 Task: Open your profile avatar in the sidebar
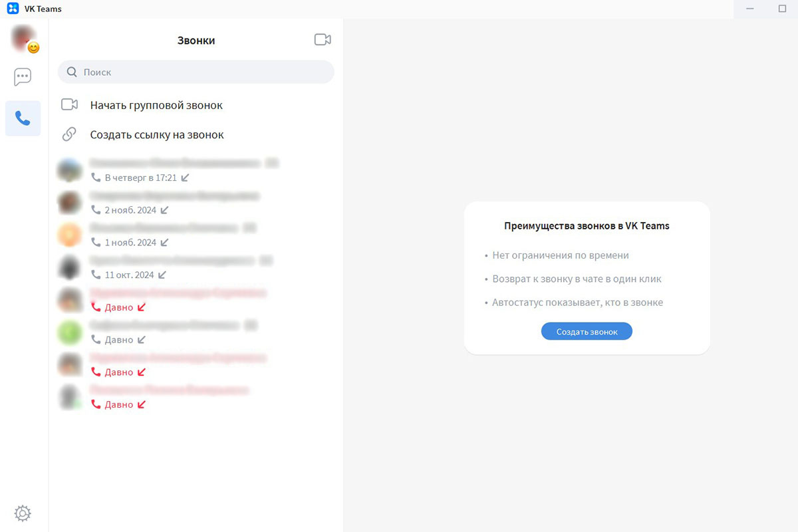pyautogui.click(x=23, y=38)
